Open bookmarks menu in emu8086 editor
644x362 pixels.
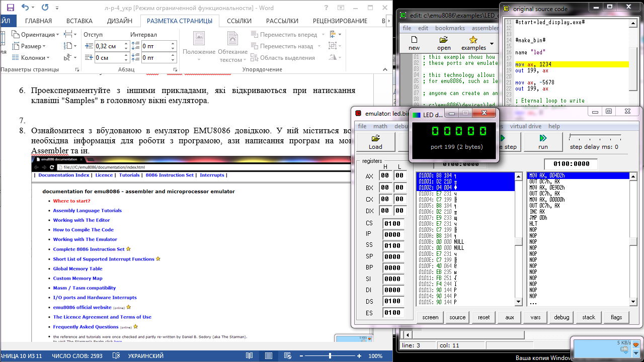pyautogui.click(x=450, y=28)
